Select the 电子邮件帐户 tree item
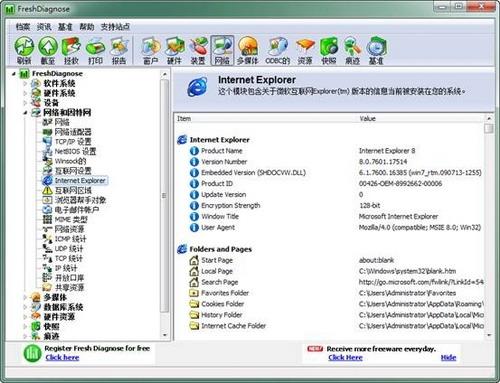This screenshot has width=500, height=383. pyautogui.click(x=77, y=210)
